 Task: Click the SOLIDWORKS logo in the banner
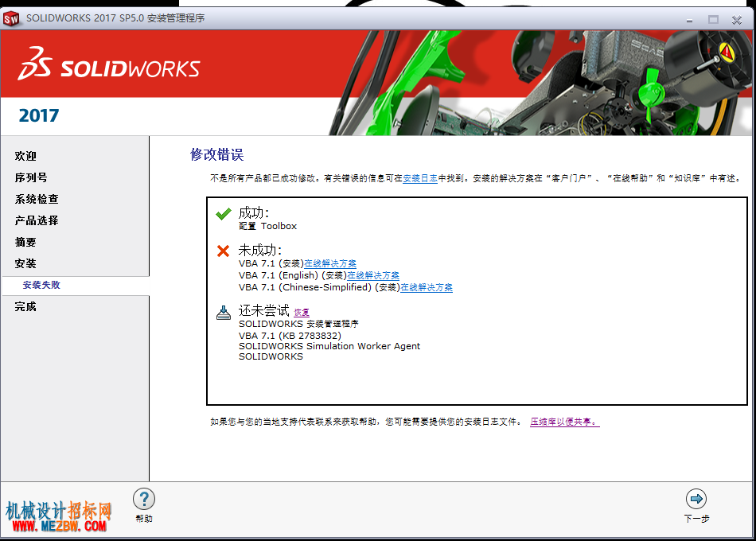click(x=109, y=64)
